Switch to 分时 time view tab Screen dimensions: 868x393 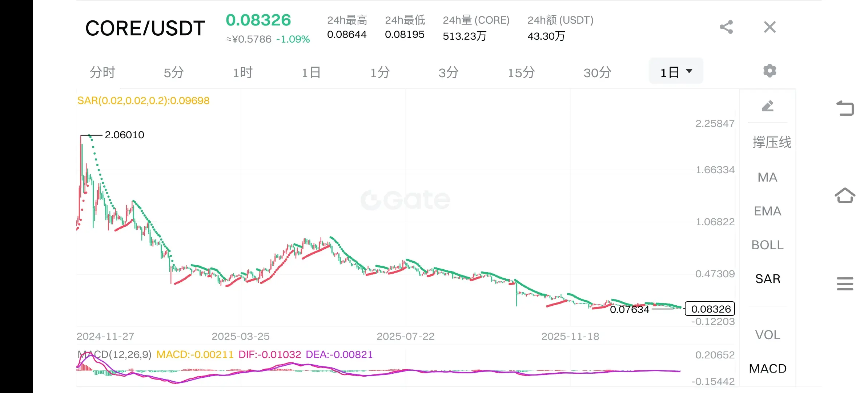click(x=102, y=72)
